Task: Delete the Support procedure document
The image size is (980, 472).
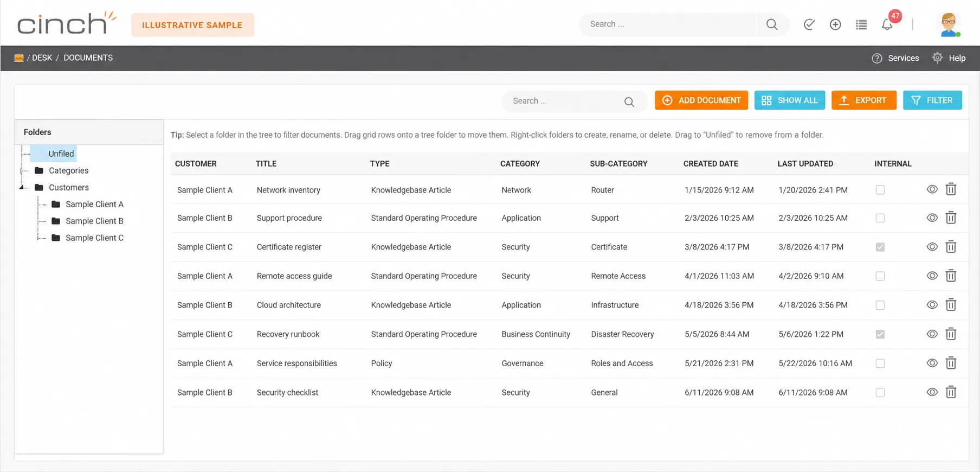Action: pos(951,218)
